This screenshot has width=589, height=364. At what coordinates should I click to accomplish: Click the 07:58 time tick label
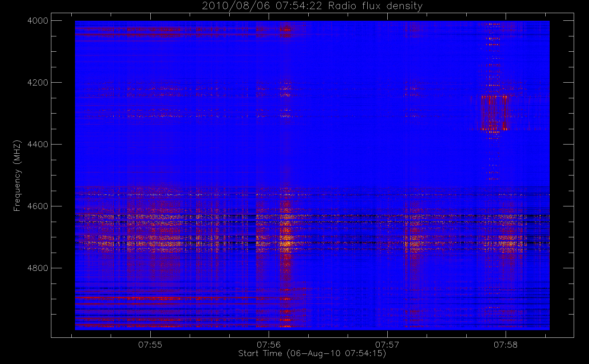[x=506, y=345]
